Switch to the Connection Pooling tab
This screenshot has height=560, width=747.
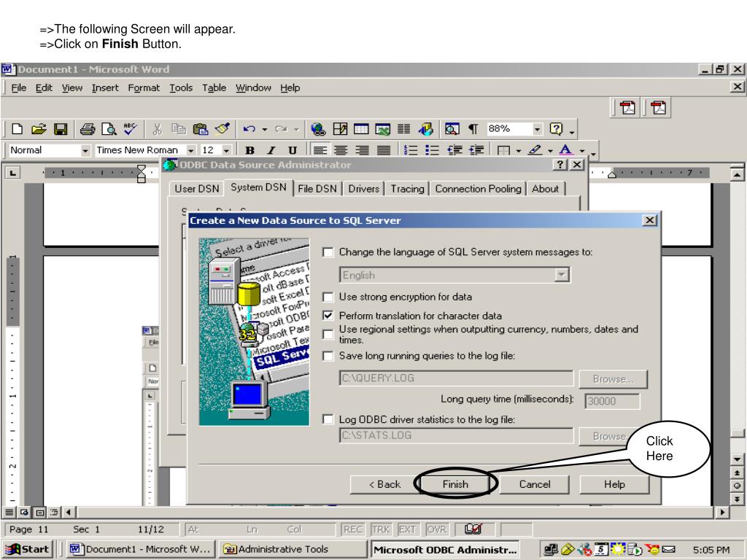[x=479, y=189]
